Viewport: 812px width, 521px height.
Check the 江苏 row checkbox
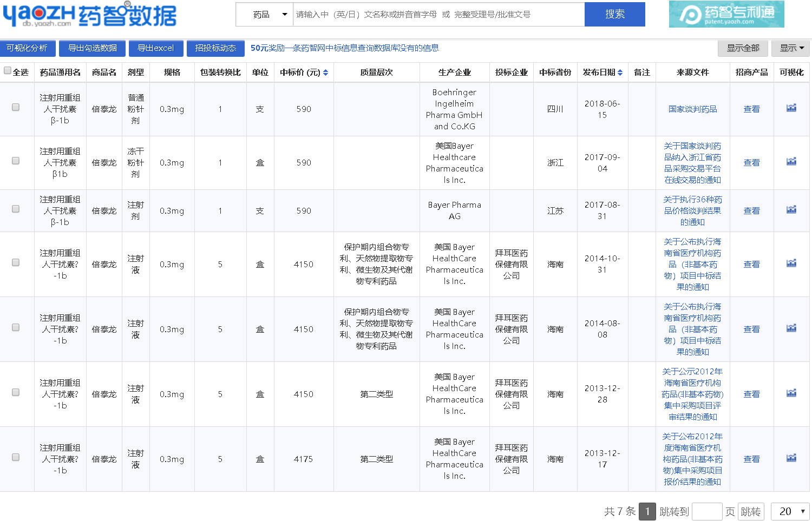(16, 209)
